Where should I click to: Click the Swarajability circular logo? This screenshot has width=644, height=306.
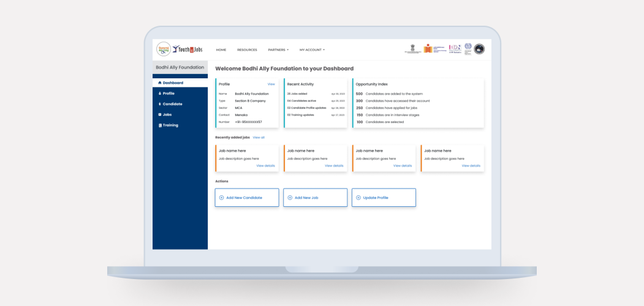point(164,49)
